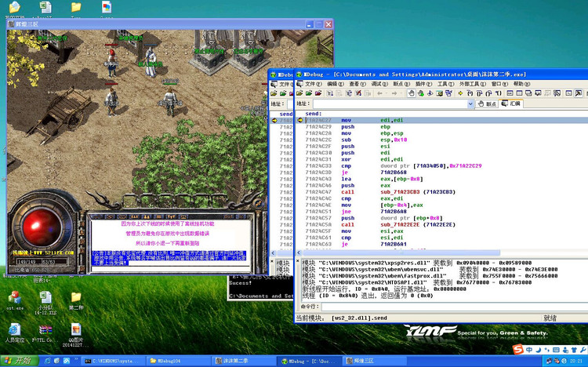588x367 pixels.
Task: Click the log line mentioning xpsp2res.dll
Action: (416, 263)
